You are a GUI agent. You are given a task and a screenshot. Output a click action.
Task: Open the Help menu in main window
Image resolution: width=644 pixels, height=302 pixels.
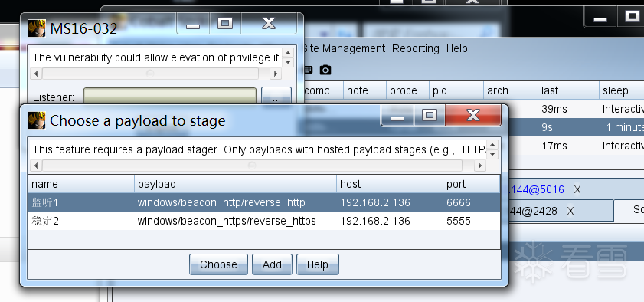pos(456,48)
